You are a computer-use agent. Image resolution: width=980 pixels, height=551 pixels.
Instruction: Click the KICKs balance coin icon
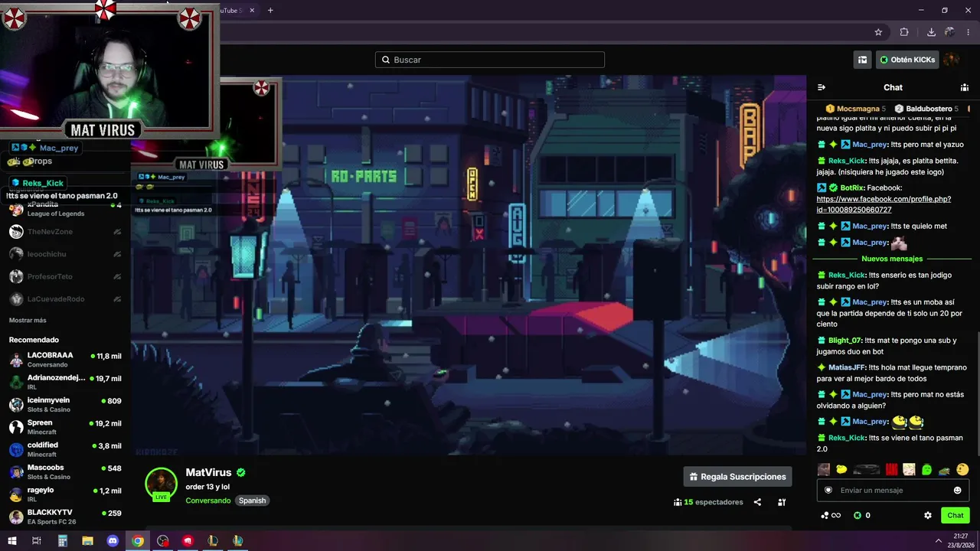coord(857,516)
